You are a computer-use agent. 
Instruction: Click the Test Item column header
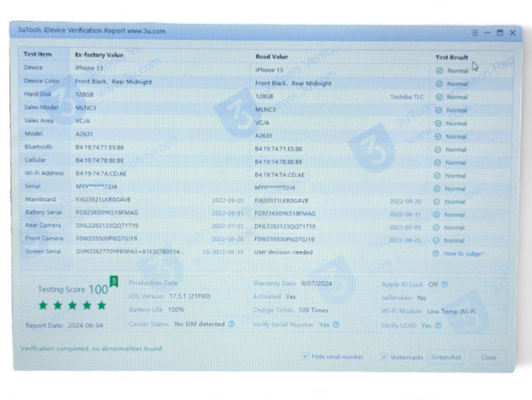38,54
